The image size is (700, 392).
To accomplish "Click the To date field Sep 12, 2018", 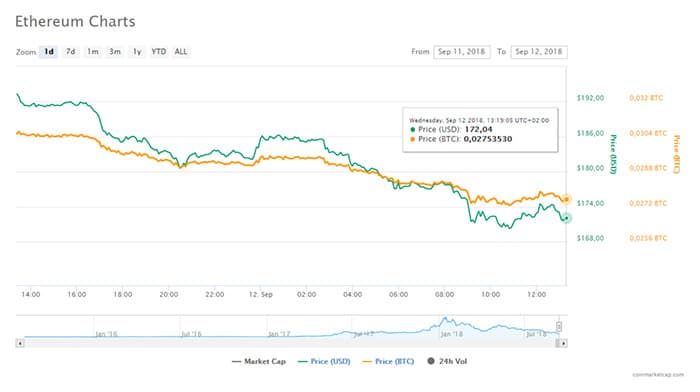I will click(539, 52).
